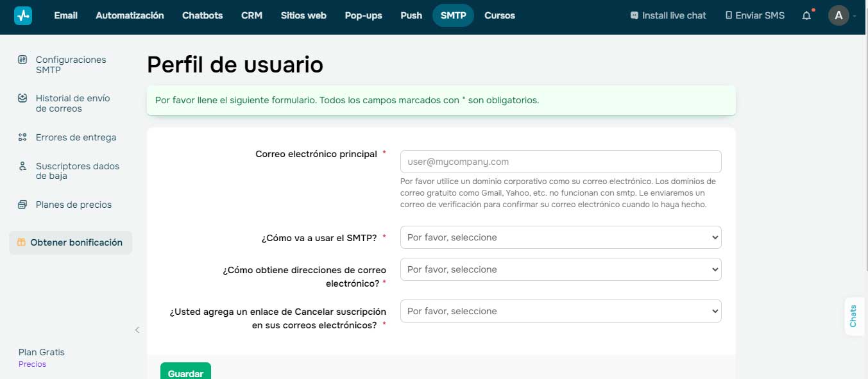Switch to the Automatización tab

click(130, 15)
